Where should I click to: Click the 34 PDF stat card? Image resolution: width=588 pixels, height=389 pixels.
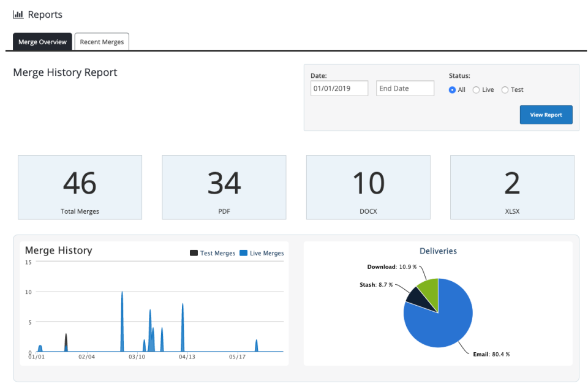click(x=224, y=187)
